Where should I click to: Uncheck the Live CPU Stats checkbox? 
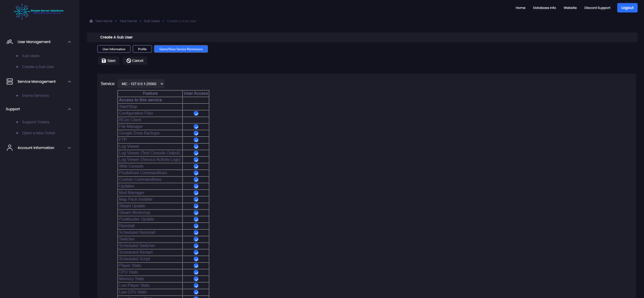point(196,293)
